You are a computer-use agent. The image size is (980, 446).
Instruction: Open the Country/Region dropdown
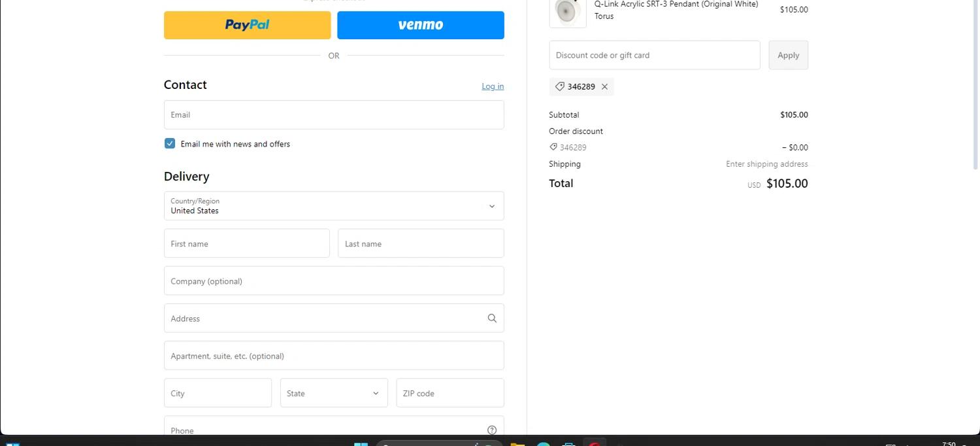click(x=333, y=206)
